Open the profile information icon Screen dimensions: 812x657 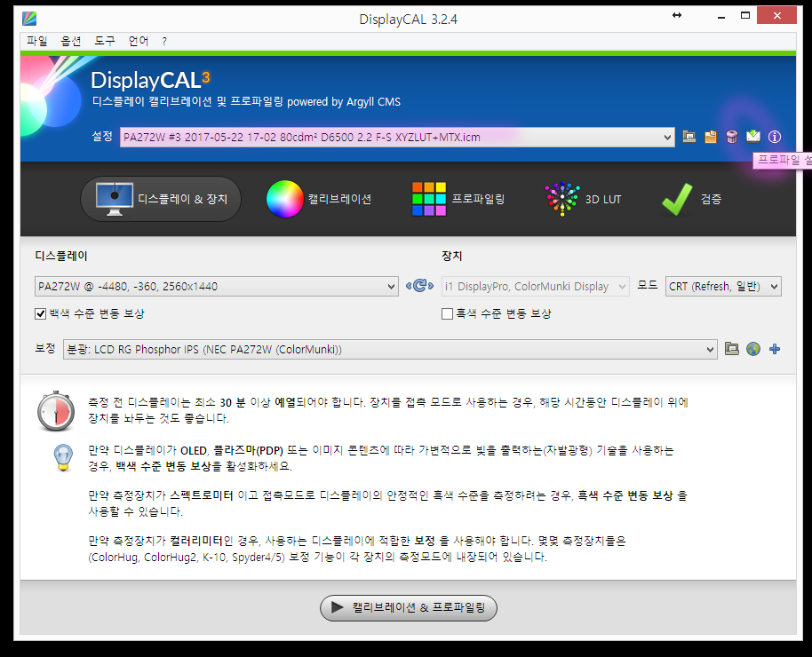[775, 137]
